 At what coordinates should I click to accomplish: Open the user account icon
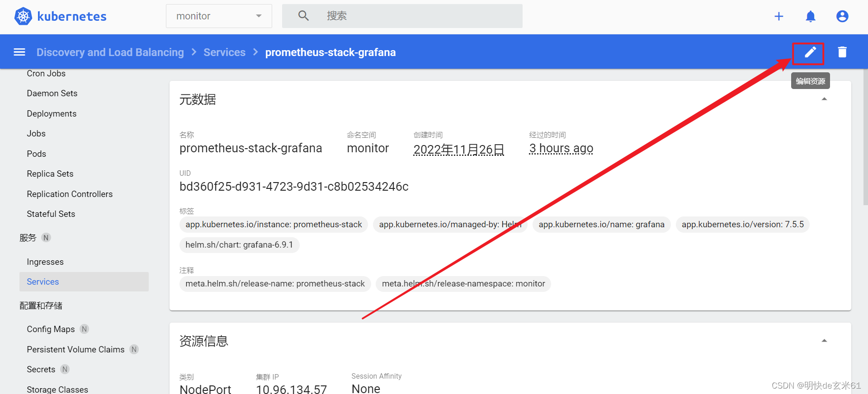point(842,16)
